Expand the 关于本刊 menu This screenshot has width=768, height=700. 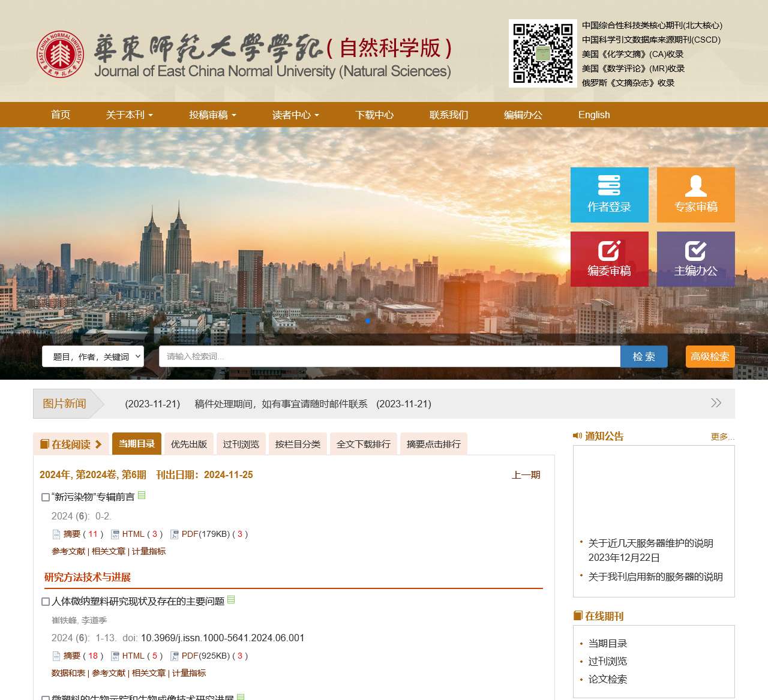130,115
